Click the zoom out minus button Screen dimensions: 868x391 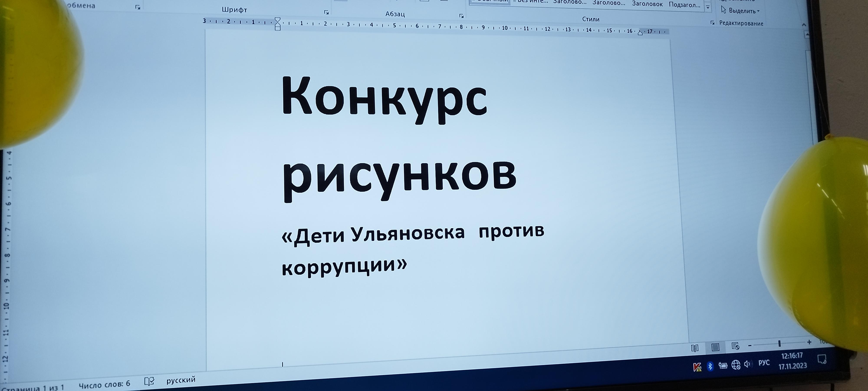(x=750, y=345)
